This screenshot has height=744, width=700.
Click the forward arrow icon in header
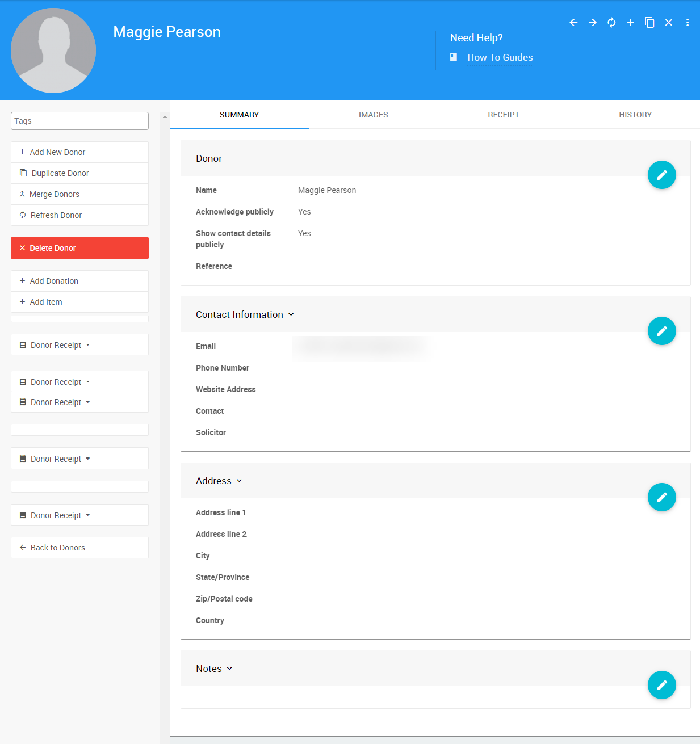(x=593, y=23)
